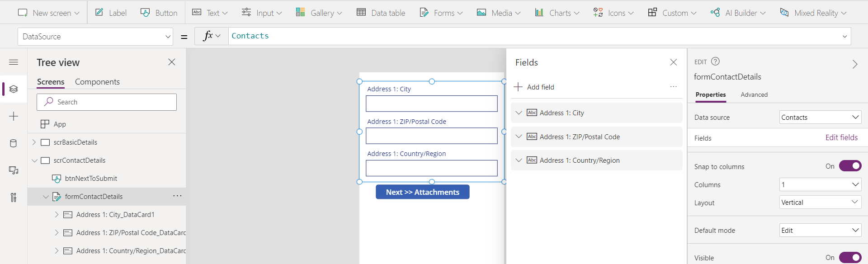
Task: Expand the Address 1: Country/Region field
Action: pyautogui.click(x=519, y=160)
